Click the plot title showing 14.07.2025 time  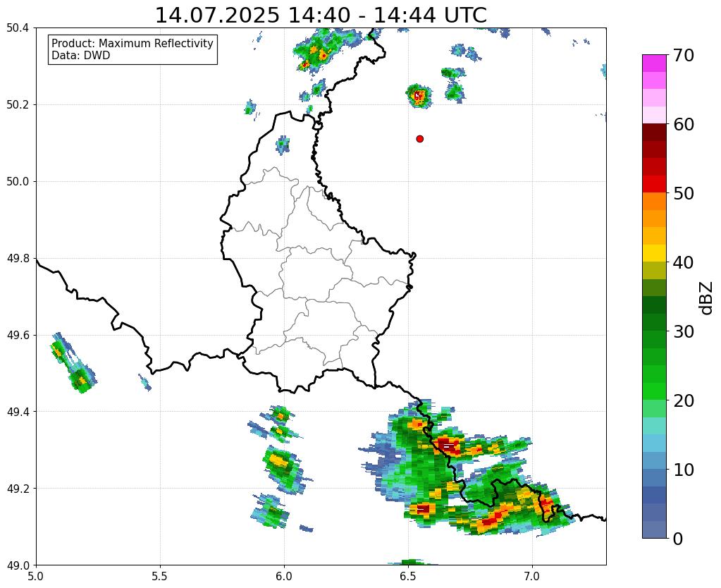(x=321, y=16)
